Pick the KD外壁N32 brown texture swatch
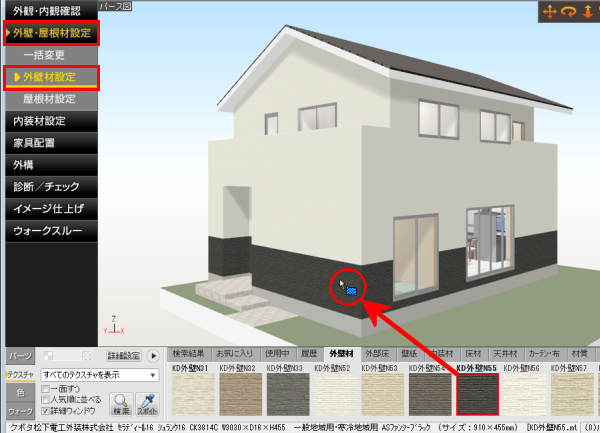 (x=241, y=394)
